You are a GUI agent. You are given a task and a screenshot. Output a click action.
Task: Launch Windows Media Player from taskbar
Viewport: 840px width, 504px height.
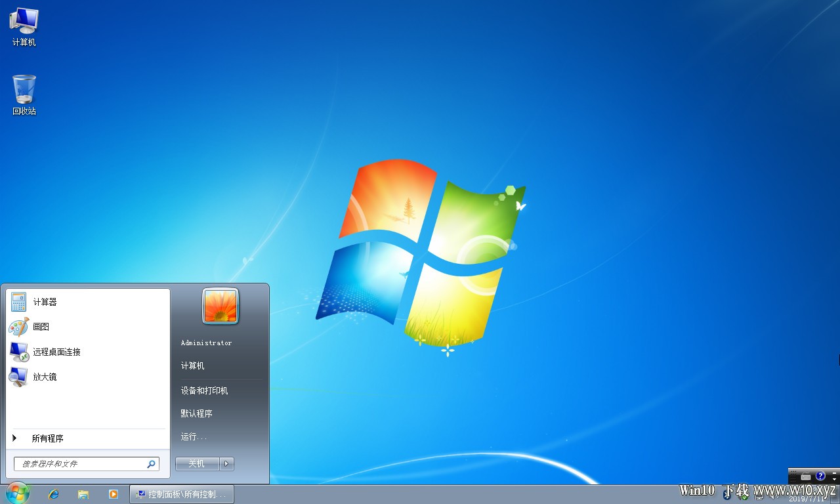[x=114, y=494]
